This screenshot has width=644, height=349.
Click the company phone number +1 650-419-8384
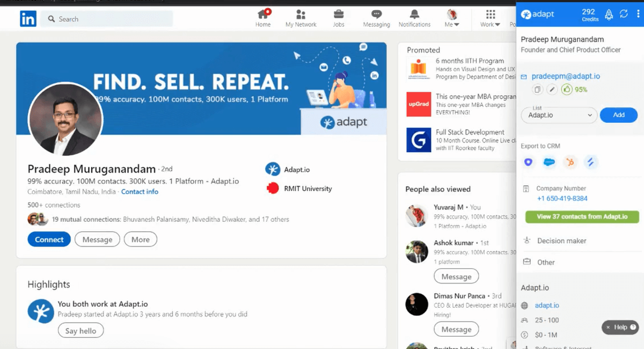[x=562, y=199]
